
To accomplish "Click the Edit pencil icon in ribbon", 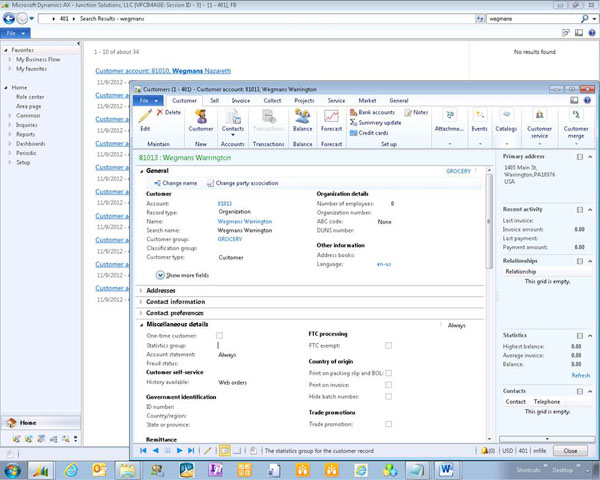I will 145,116.
